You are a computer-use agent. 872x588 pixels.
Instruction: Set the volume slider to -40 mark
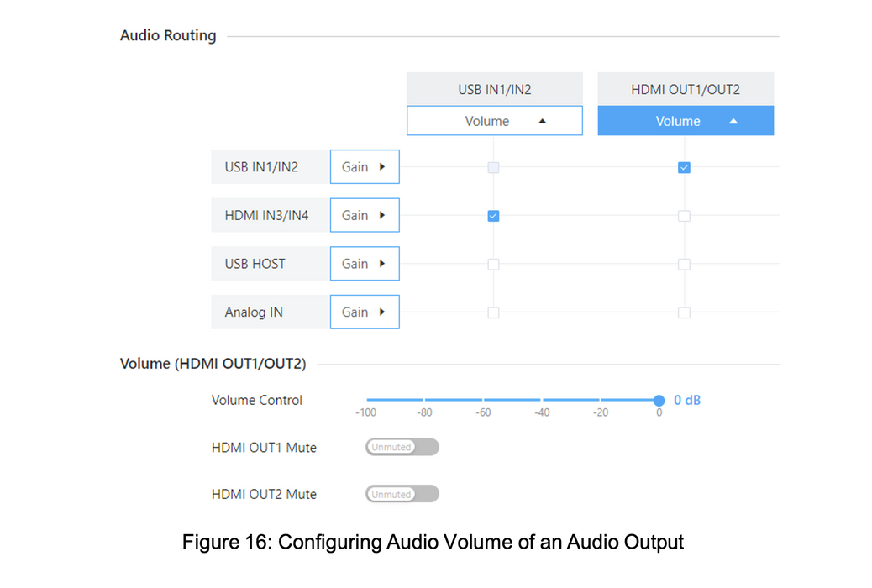pos(542,401)
